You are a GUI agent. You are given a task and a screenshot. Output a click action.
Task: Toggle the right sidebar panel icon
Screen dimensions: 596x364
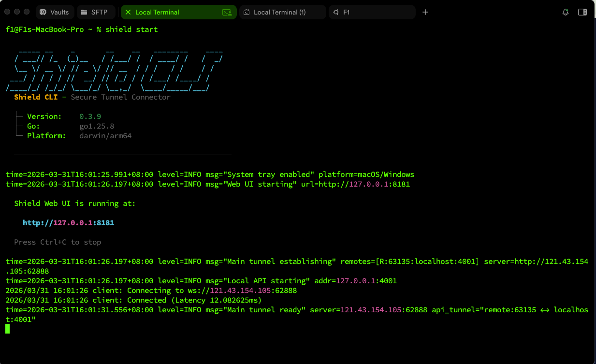click(x=582, y=12)
